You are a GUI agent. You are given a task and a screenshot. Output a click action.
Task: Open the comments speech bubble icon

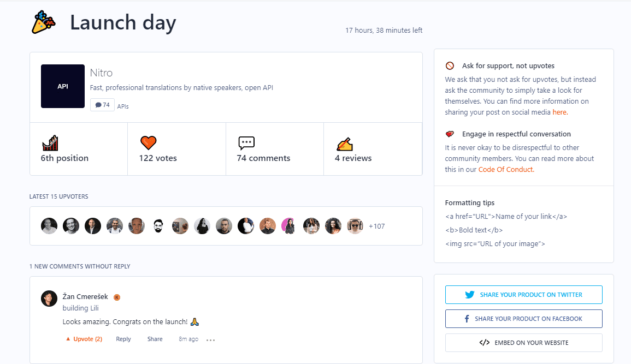[x=246, y=142]
